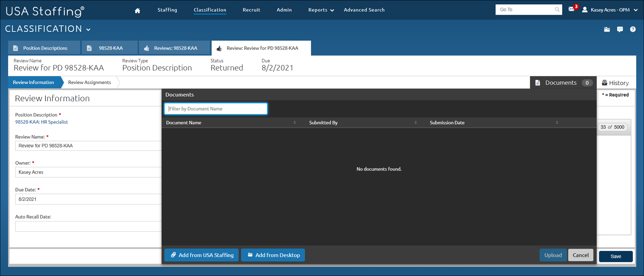Open the Help question mark icon
Screen dimensions: 644x276
633,29
